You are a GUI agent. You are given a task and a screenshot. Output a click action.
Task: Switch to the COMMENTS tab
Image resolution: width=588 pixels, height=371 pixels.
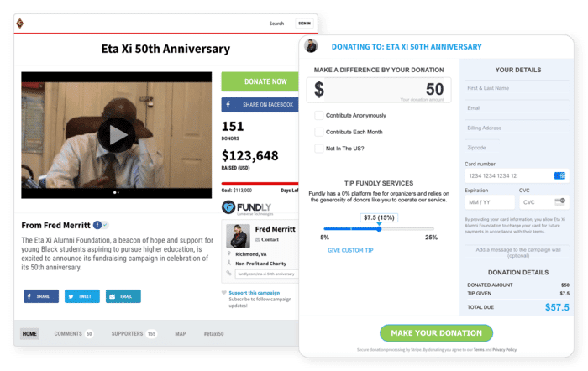pyautogui.click(x=73, y=333)
